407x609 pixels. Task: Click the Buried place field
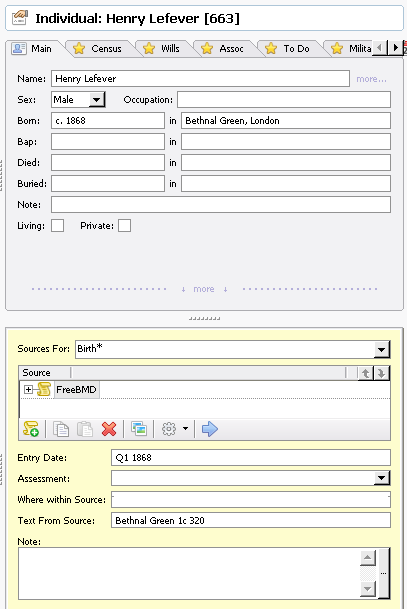(286, 184)
